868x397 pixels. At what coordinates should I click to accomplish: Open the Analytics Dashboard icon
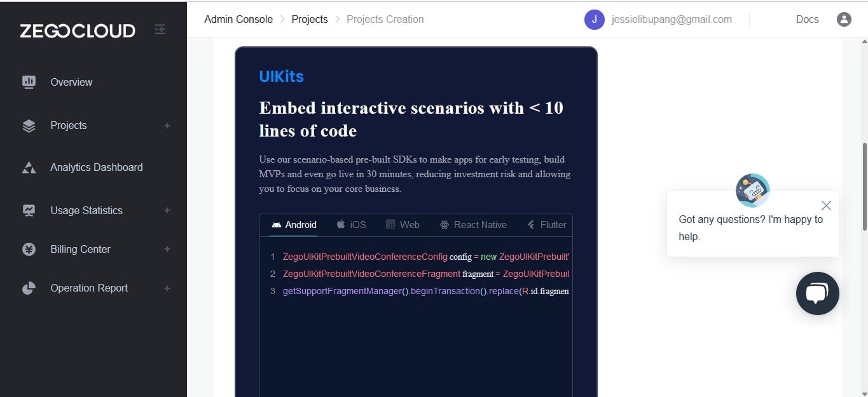tap(29, 167)
